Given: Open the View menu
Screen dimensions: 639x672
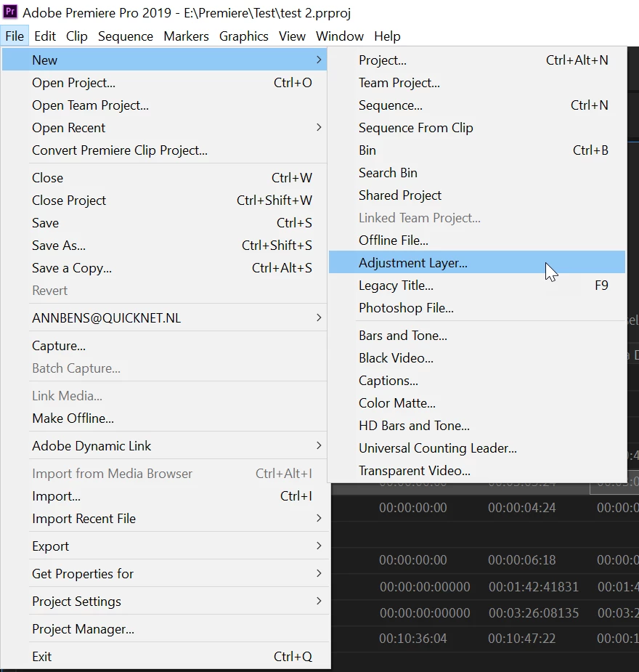Looking at the screenshot, I should pos(292,36).
